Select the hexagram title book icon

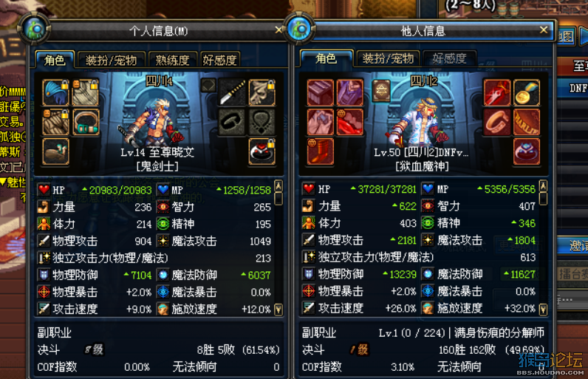(x=381, y=91)
